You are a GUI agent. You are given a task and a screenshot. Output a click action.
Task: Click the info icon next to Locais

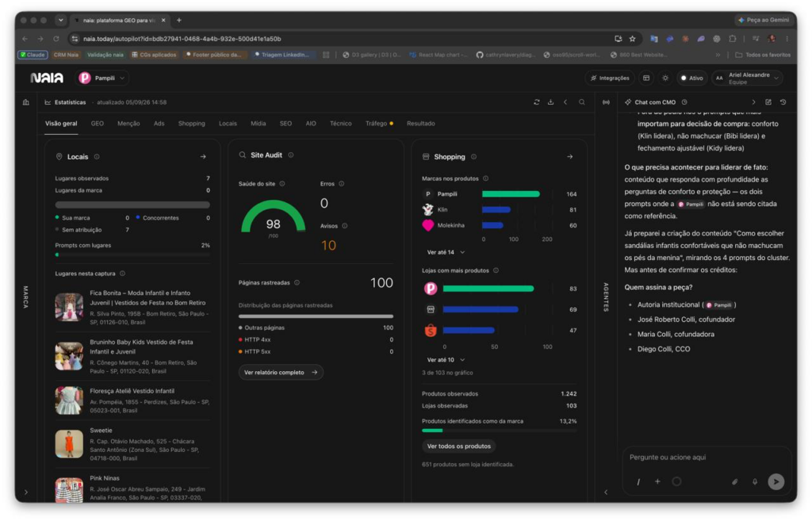[97, 156]
